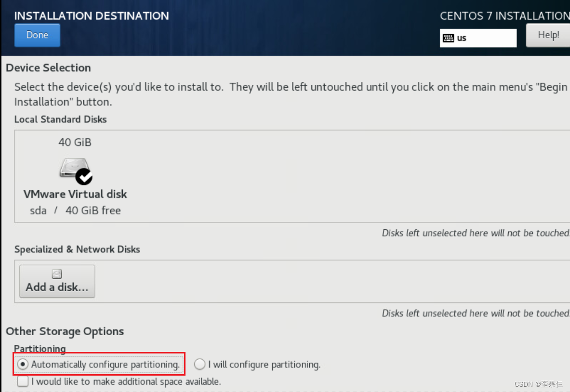Click the VMware Virtual disk label
This screenshot has width=570, height=392.
tap(75, 194)
